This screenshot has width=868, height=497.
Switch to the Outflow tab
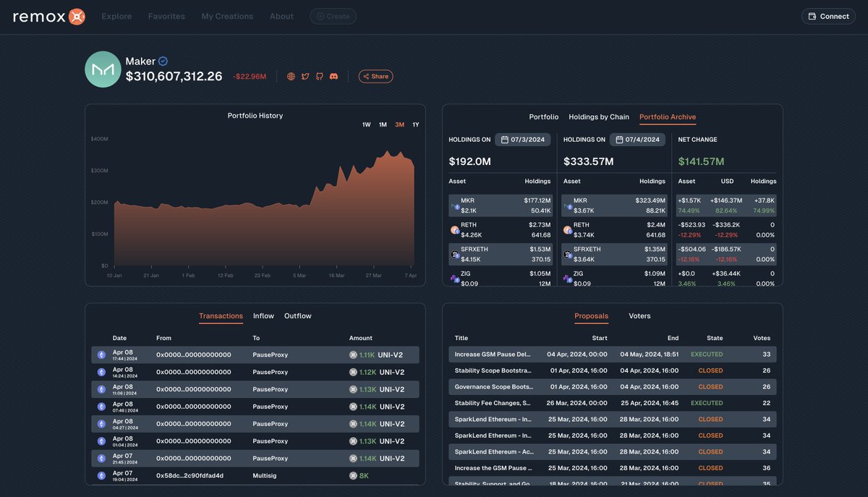(x=298, y=315)
